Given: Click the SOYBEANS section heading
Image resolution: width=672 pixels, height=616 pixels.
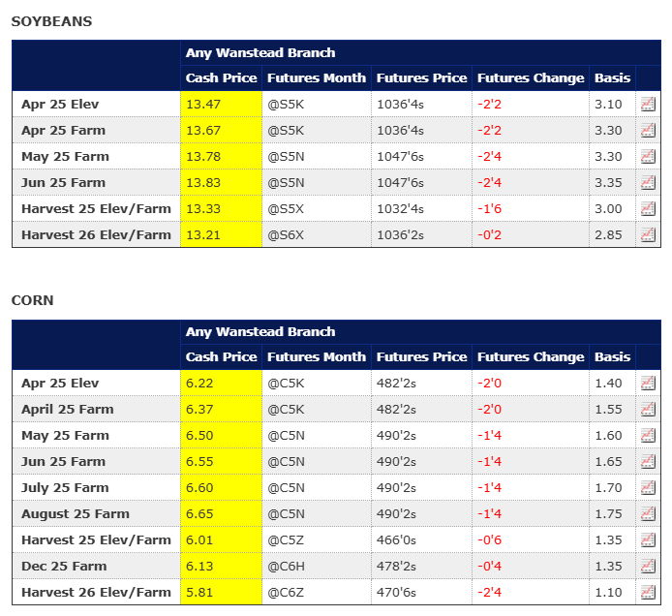Looking at the screenshot, I should pyautogui.click(x=51, y=21).
